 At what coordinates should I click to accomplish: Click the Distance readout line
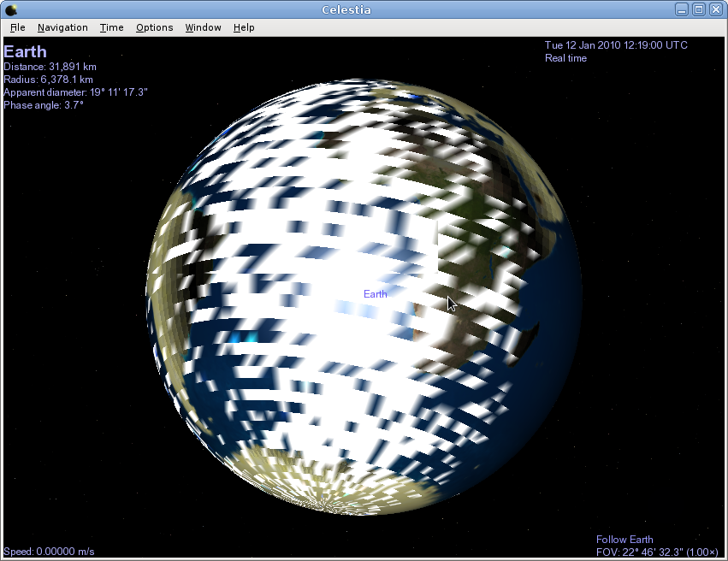click(x=50, y=67)
